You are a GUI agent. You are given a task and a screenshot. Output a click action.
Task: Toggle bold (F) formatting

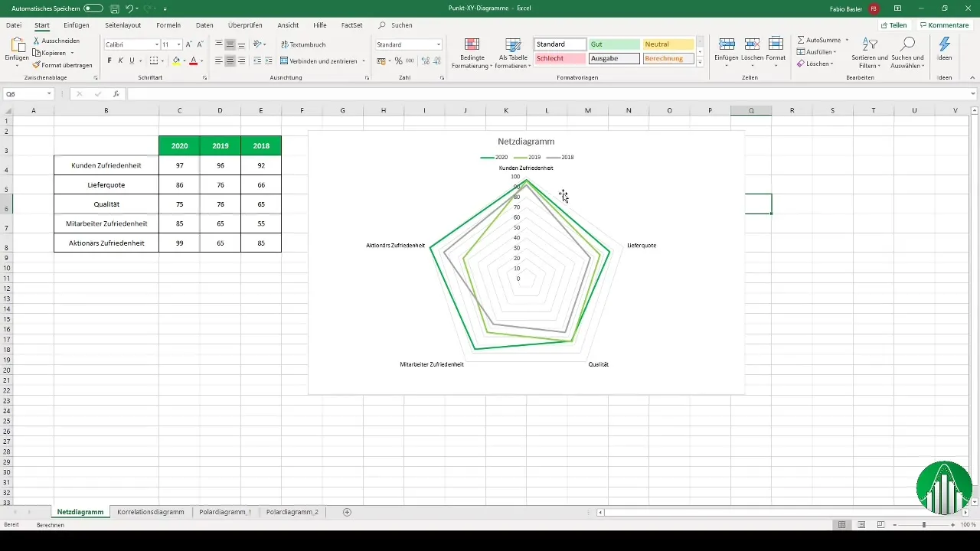(109, 60)
